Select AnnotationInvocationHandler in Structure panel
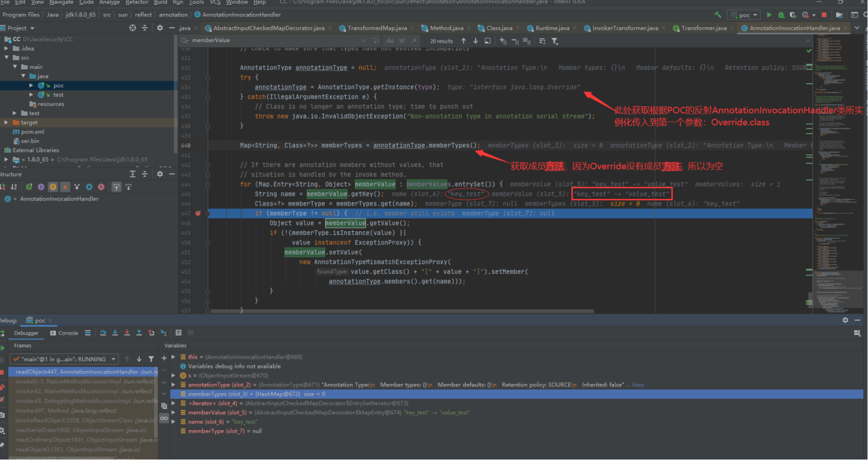868x460 pixels. coord(59,199)
